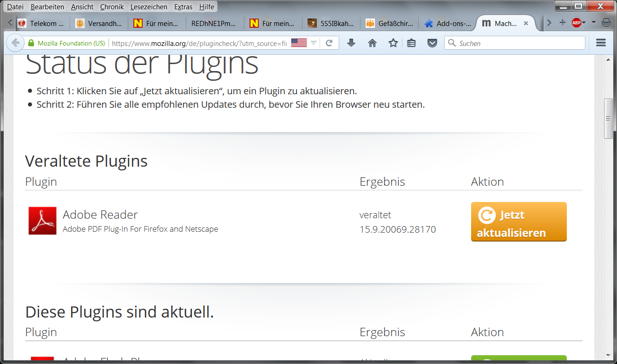Click the Adobe Reader PDF plugin icon
The width and height of the screenshot is (617, 364).
coord(42,221)
